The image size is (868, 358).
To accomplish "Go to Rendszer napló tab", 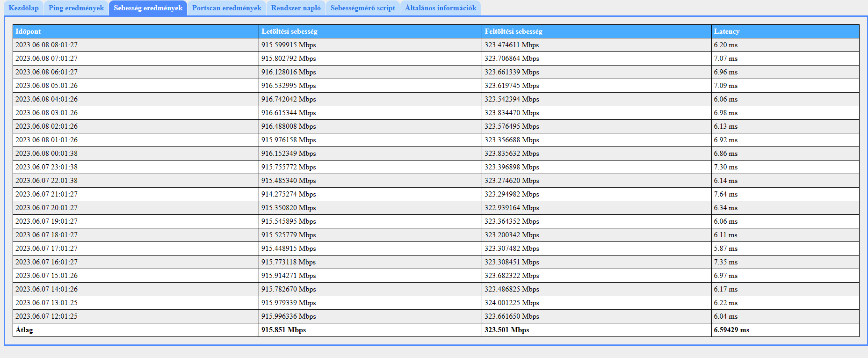I will pos(296,8).
